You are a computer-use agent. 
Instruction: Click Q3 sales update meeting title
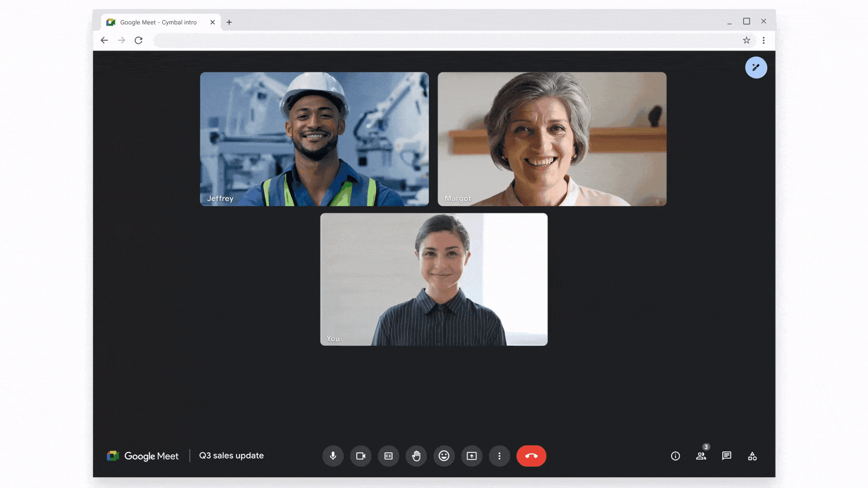coord(231,455)
